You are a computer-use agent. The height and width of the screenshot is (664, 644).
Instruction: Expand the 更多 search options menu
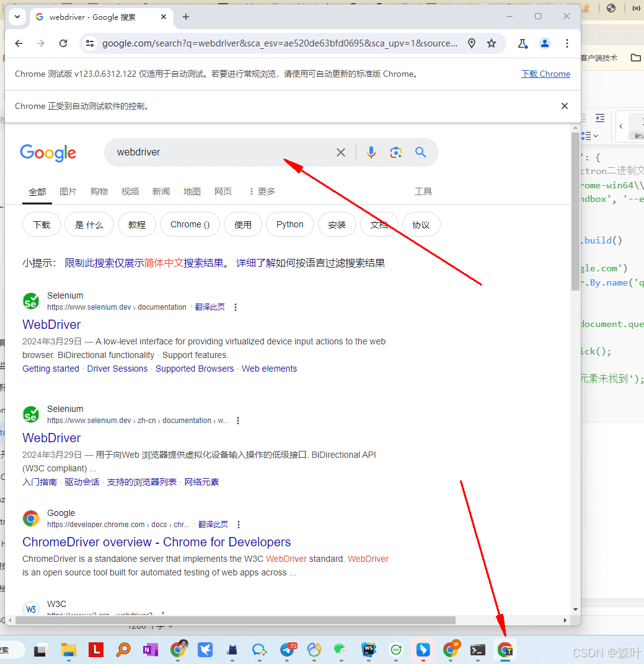click(x=262, y=192)
